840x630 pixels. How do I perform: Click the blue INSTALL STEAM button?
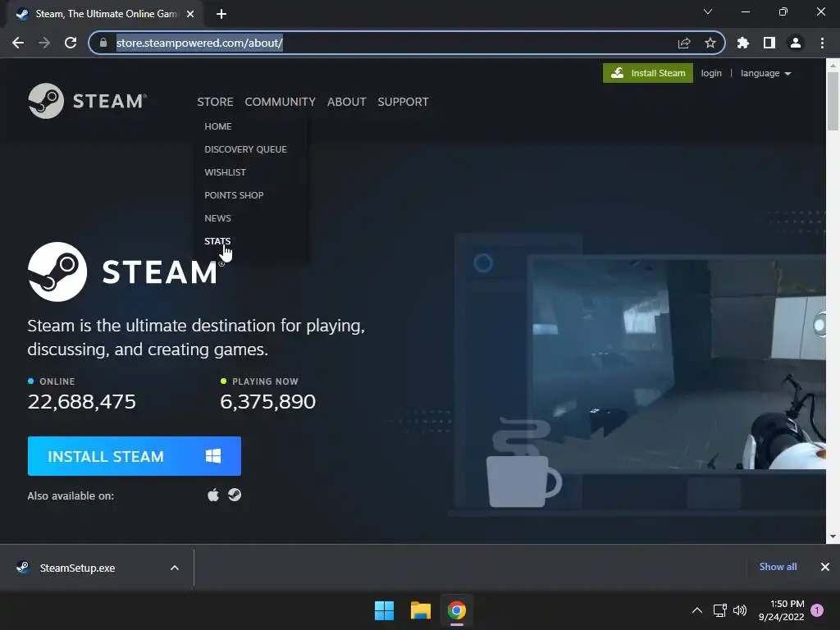point(134,456)
